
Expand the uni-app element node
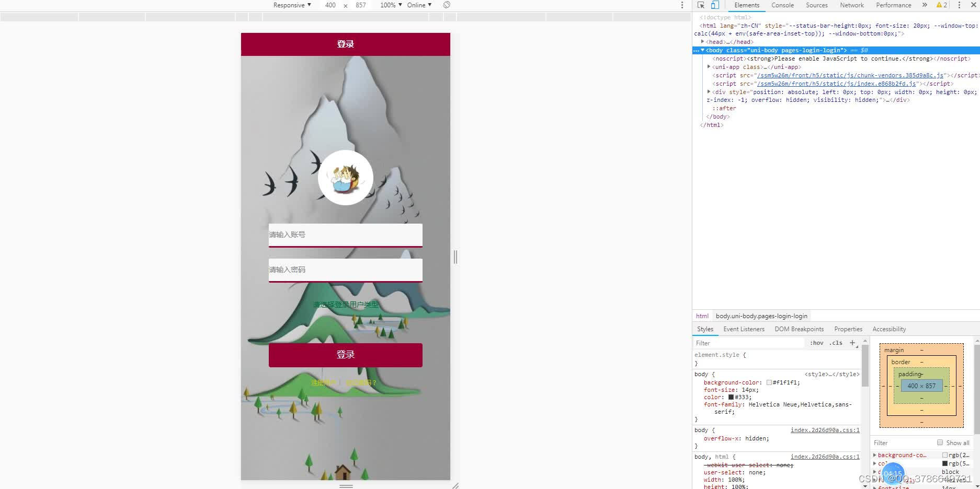coord(709,67)
